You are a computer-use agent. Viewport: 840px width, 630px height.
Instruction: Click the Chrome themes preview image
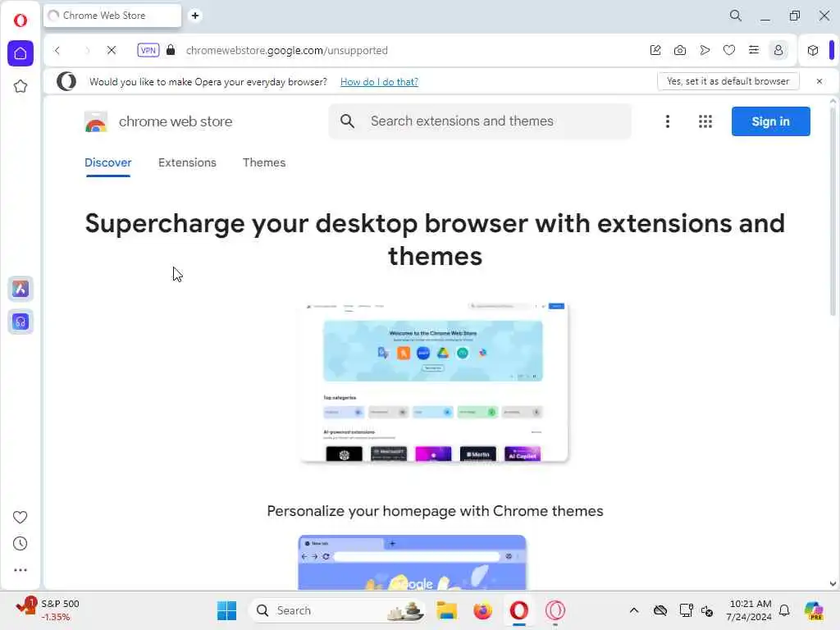pos(412,562)
